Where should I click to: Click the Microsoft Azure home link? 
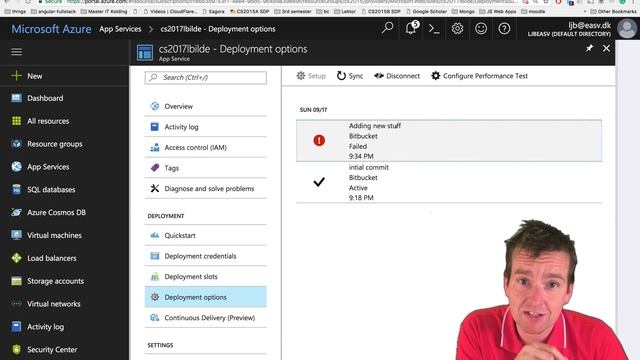[x=51, y=29]
